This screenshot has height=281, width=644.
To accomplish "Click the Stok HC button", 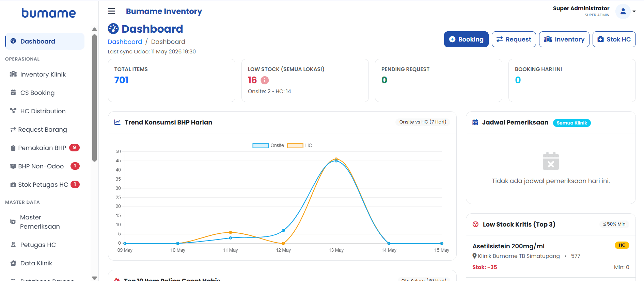I will coord(614,39).
